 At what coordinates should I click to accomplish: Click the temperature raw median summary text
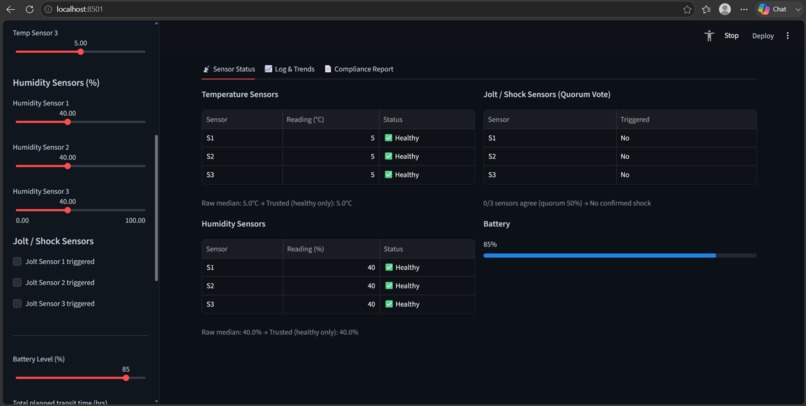277,203
